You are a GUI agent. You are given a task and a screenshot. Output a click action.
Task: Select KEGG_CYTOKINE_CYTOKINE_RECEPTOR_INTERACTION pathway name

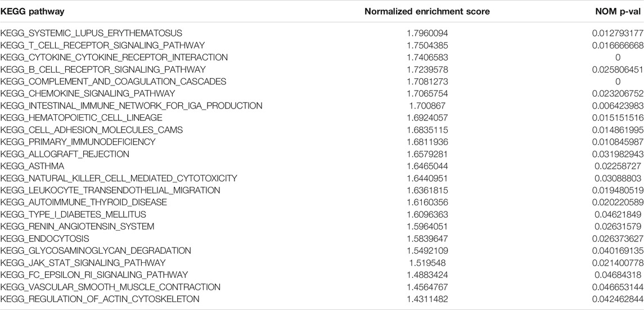tap(114, 57)
